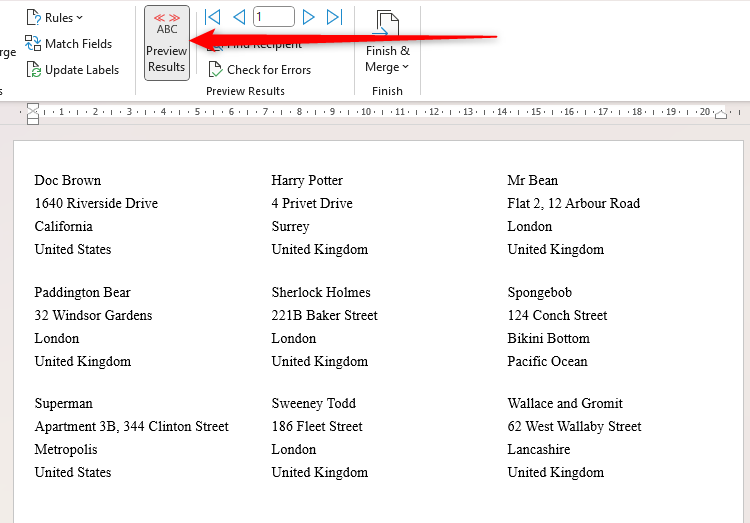Click the text 'Sweeney Todd'
Image resolution: width=750 pixels, height=523 pixels.
(x=314, y=403)
